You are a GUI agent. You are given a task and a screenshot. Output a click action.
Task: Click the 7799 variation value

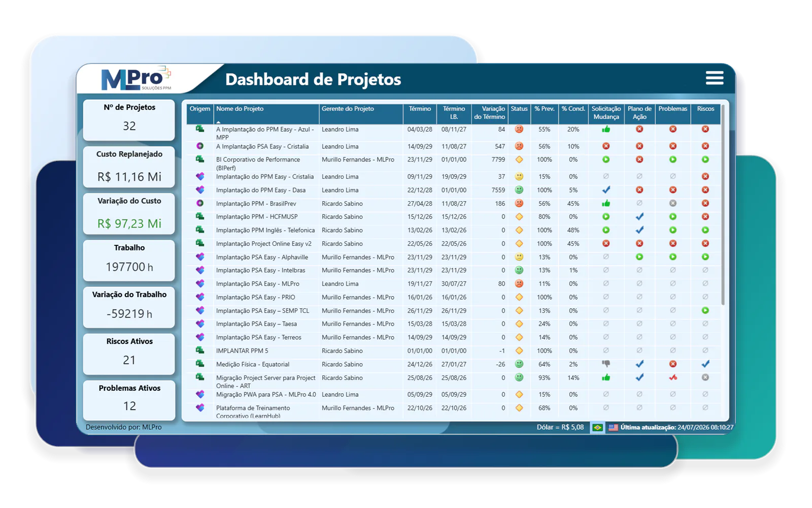498,160
